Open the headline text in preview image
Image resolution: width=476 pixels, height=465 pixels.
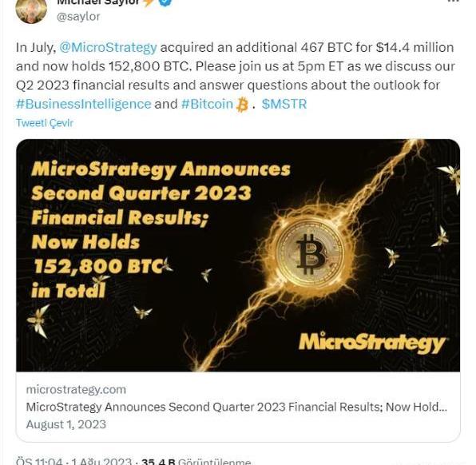(x=161, y=229)
